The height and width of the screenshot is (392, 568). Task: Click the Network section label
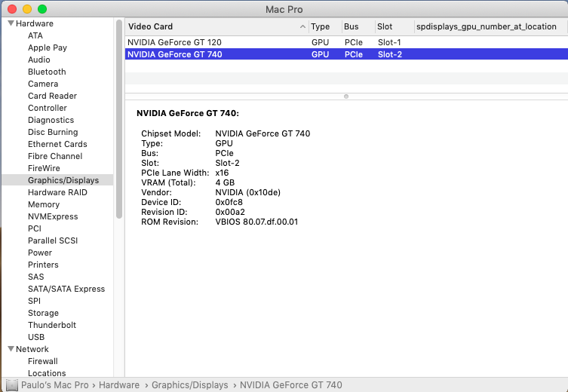[32, 349]
